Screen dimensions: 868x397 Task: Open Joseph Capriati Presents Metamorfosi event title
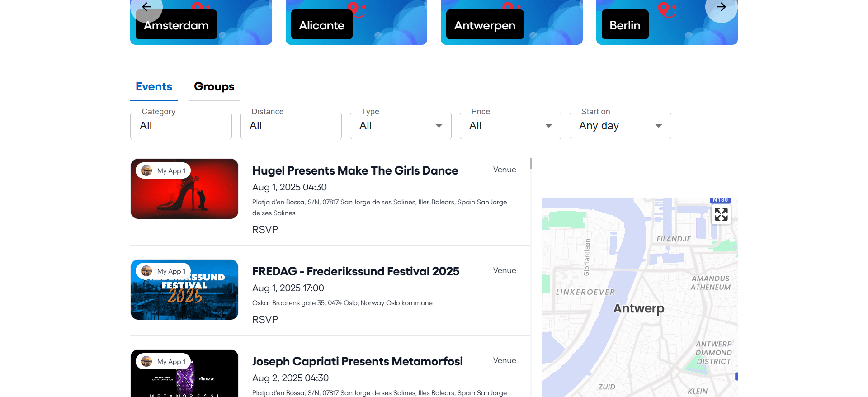[357, 361]
